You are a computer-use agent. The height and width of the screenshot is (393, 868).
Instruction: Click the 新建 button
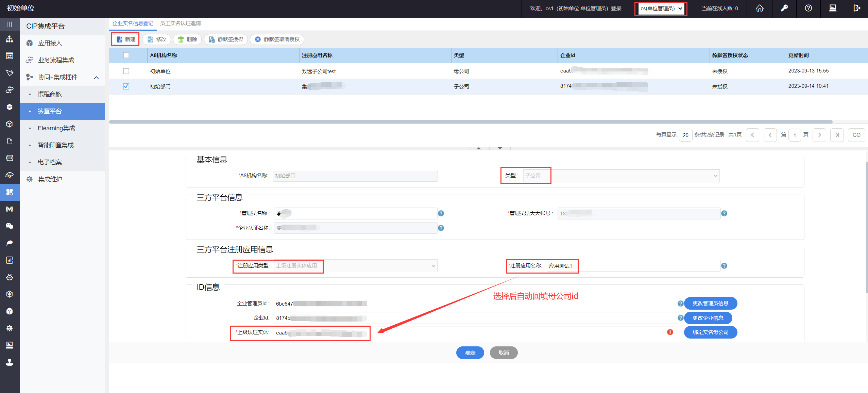(126, 39)
